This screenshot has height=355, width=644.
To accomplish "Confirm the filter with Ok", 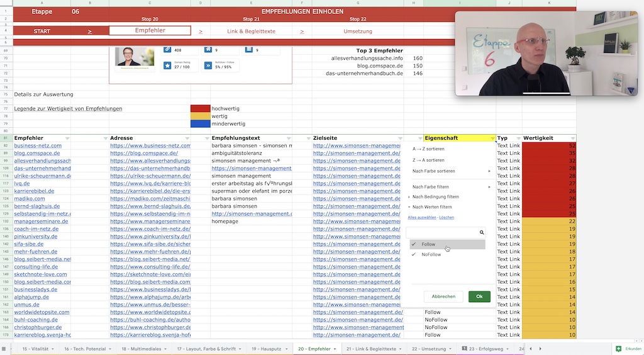I will [x=479, y=296].
